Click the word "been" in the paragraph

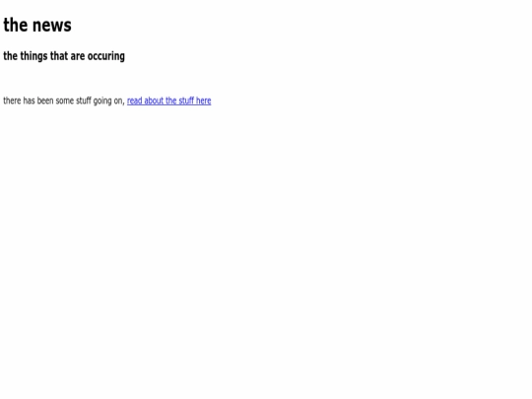pyautogui.click(x=45, y=100)
